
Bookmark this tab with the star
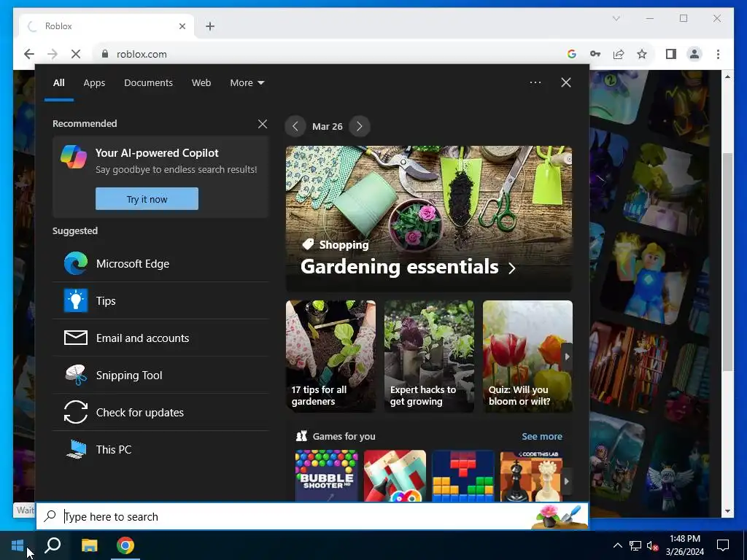(x=642, y=54)
